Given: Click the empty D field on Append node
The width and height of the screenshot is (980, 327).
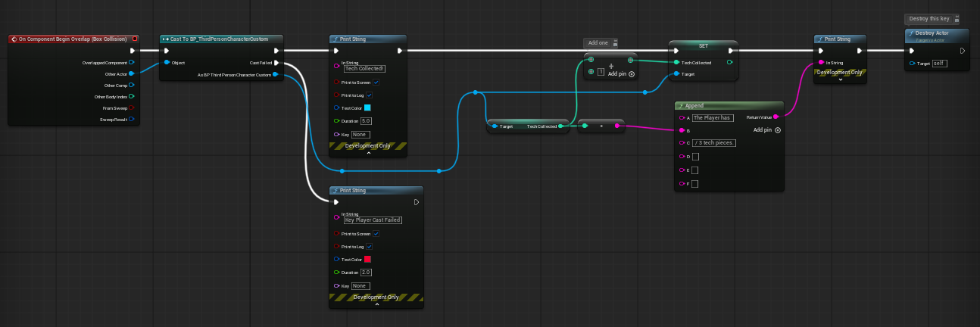Looking at the screenshot, I should point(695,157).
